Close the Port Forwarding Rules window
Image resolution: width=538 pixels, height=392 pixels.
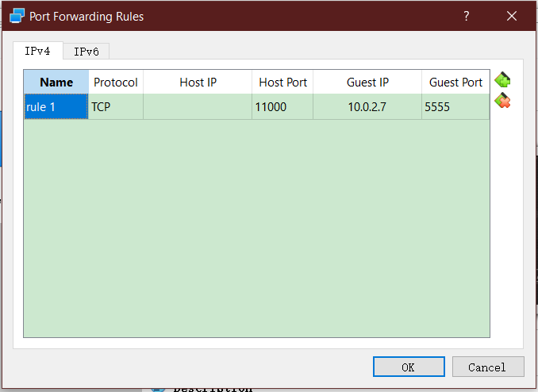pyautogui.click(x=512, y=16)
